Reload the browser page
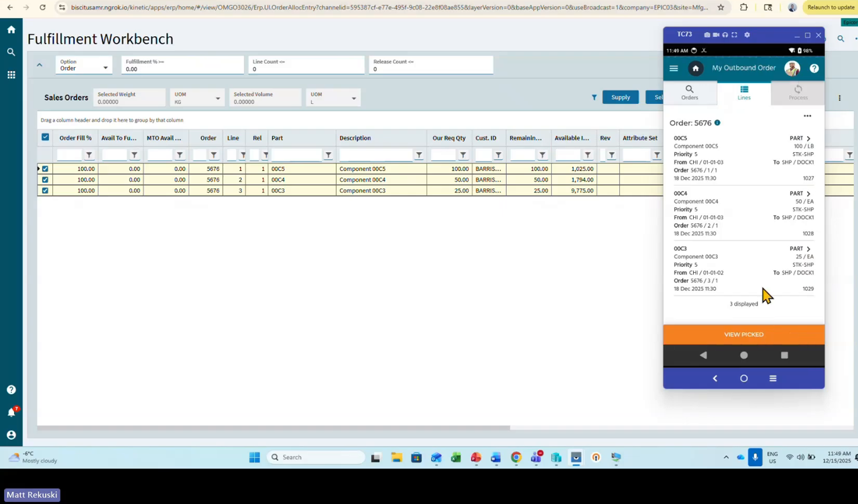 [42, 7]
